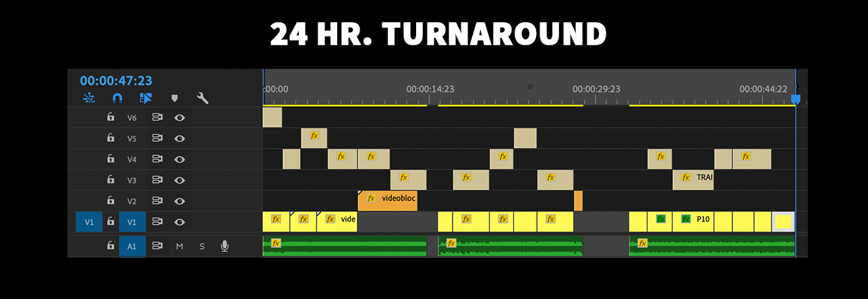Toggle sync lock on track V2

157,200
